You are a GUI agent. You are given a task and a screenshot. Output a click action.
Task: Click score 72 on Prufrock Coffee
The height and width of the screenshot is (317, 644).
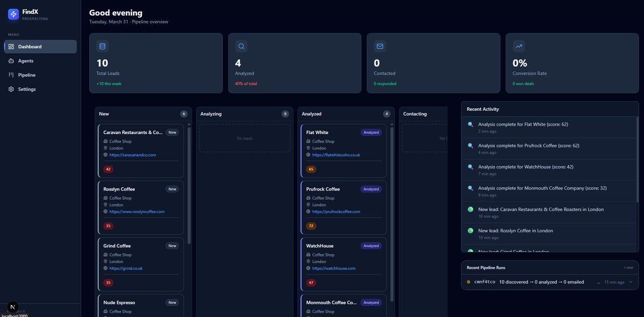tap(312, 226)
